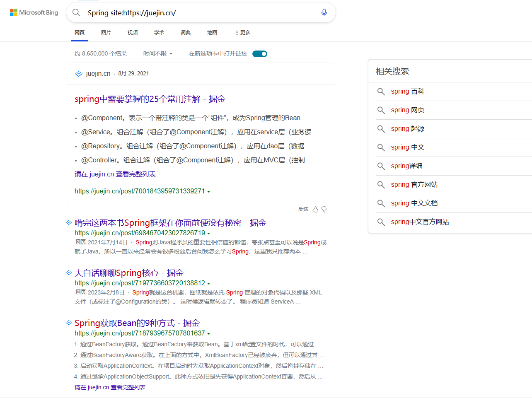
Task: Click the juejin favicon in the featured card
Action: (x=78, y=74)
